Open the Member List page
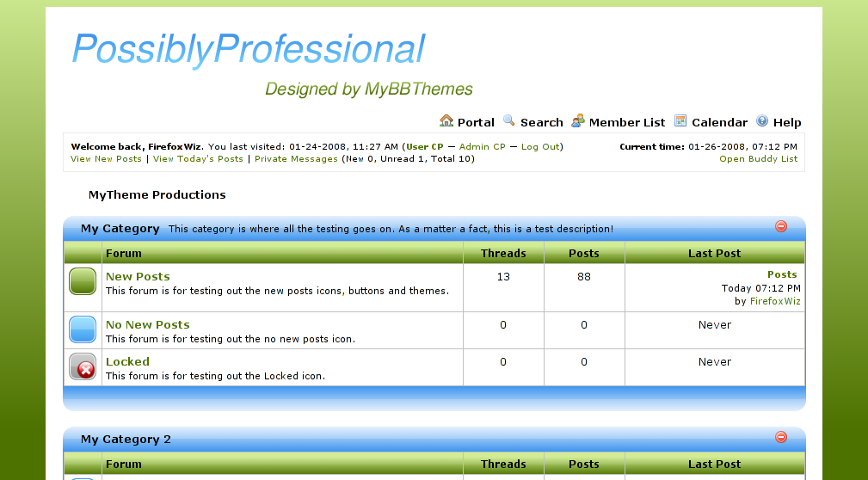 (626, 122)
